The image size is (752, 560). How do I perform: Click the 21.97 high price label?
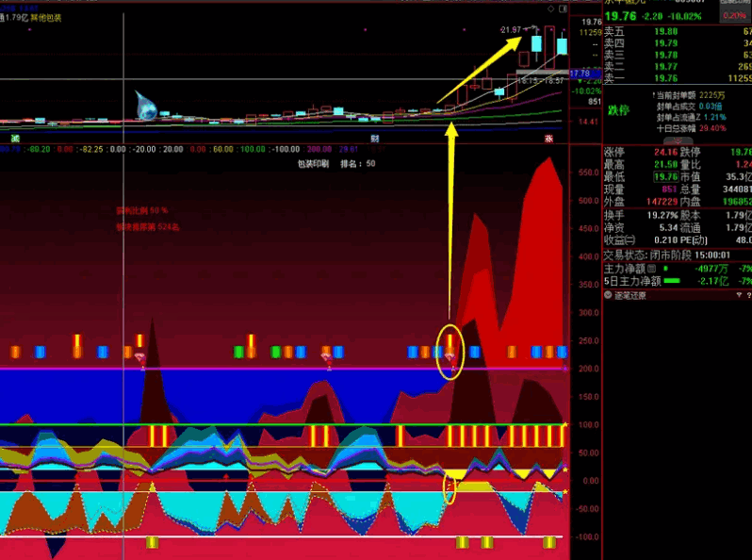pos(511,30)
